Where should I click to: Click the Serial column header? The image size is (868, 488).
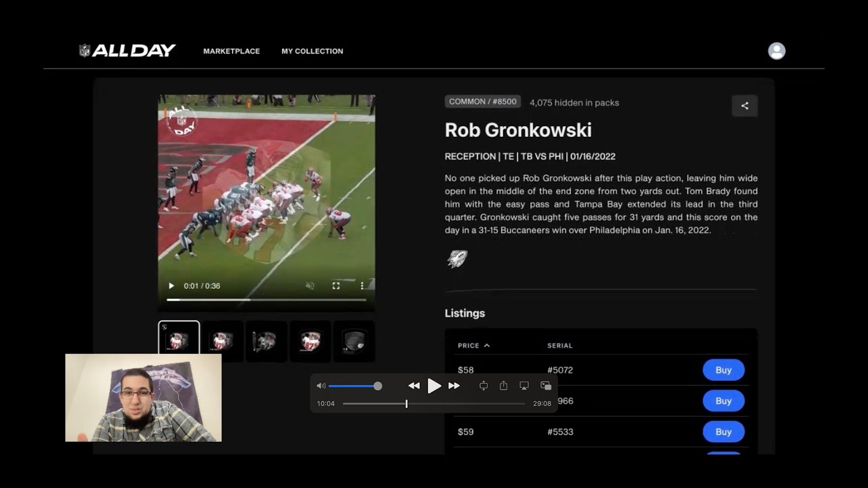560,346
